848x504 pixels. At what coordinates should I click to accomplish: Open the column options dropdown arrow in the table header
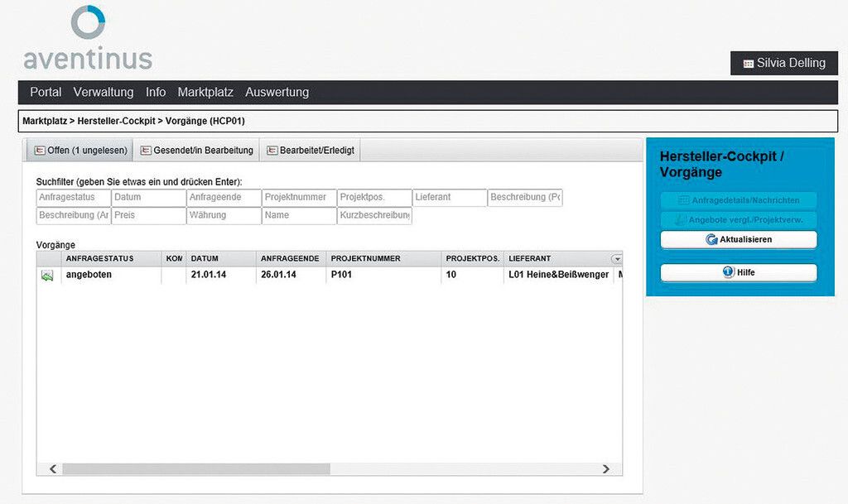click(x=616, y=259)
